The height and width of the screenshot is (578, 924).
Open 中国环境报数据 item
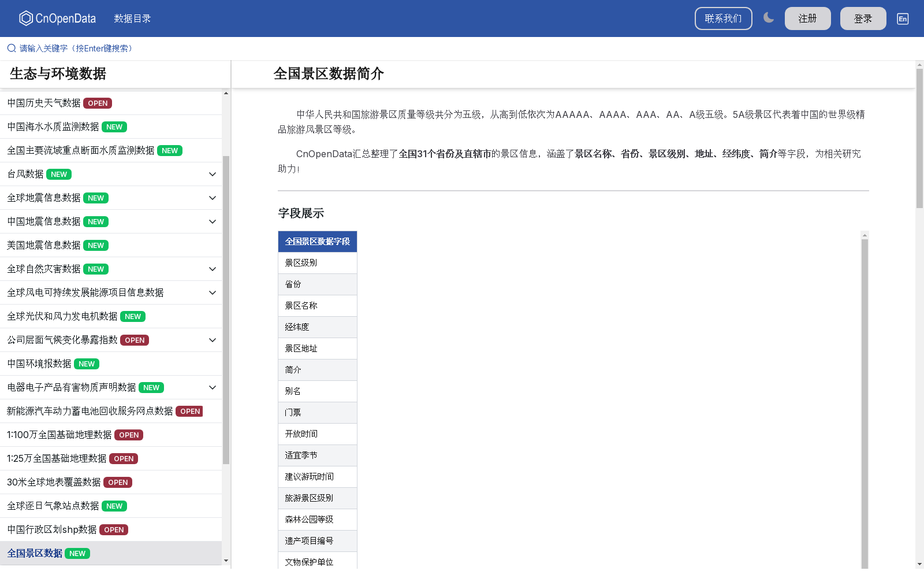pos(111,364)
